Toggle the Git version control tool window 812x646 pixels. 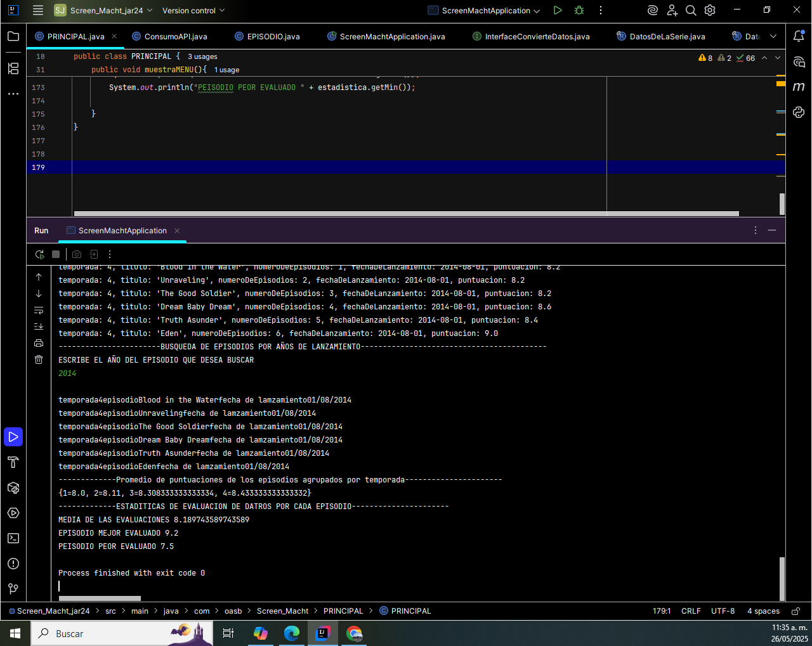coord(13,589)
